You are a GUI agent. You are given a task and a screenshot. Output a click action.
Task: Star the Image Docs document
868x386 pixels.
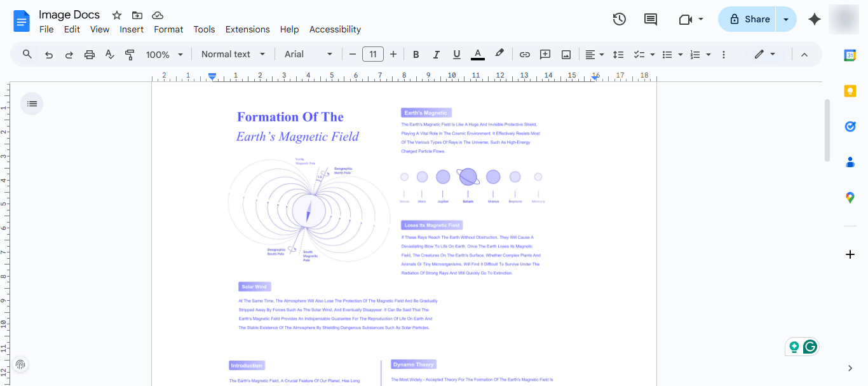coord(117,15)
